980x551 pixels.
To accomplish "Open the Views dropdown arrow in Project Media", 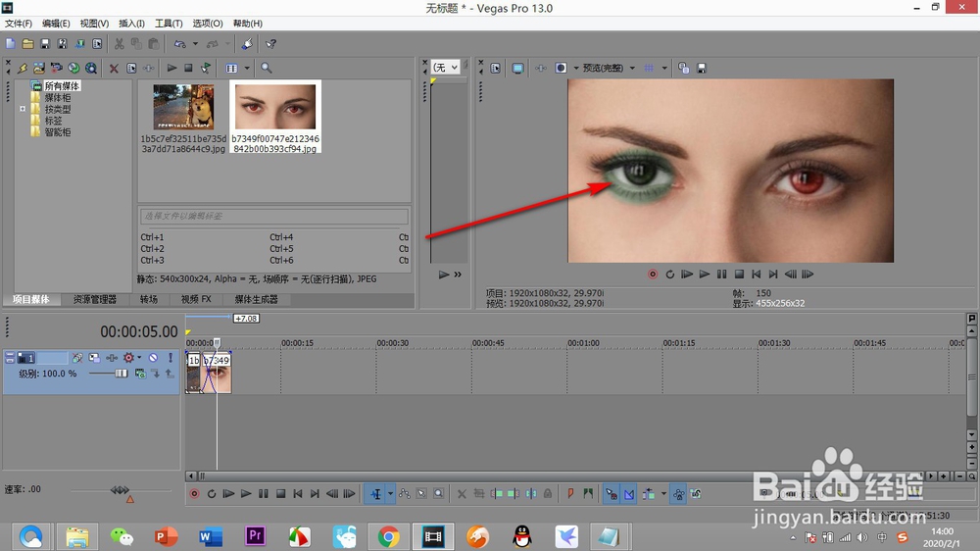I will tap(247, 68).
